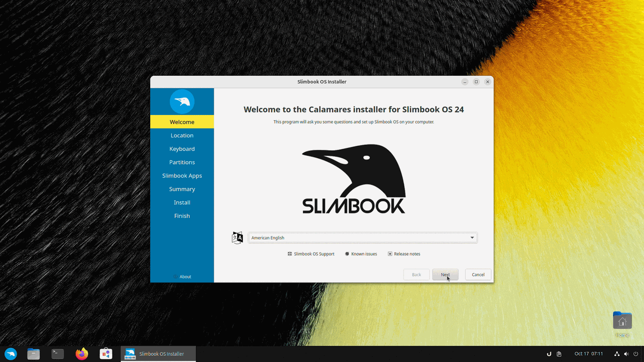Open the Terminal from the taskbar
The height and width of the screenshot is (362, 644).
58,354
